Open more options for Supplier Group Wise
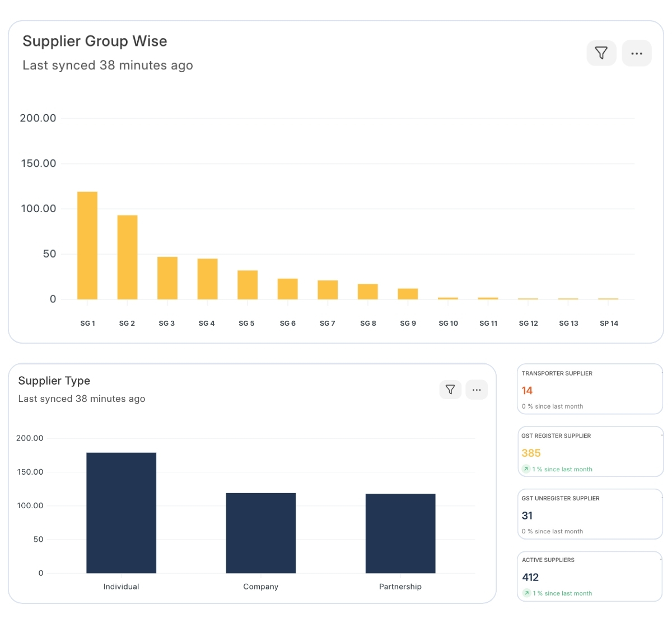This screenshot has height=628, width=672. (636, 53)
